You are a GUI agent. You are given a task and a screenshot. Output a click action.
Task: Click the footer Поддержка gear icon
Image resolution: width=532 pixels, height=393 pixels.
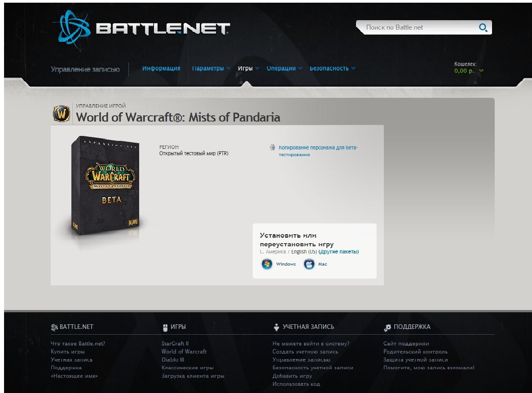click(387, 327)
